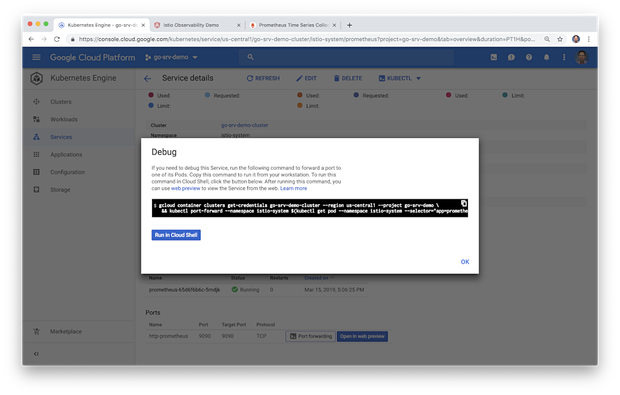
Task: Click the address bar URL
Action: pos(306,39)
